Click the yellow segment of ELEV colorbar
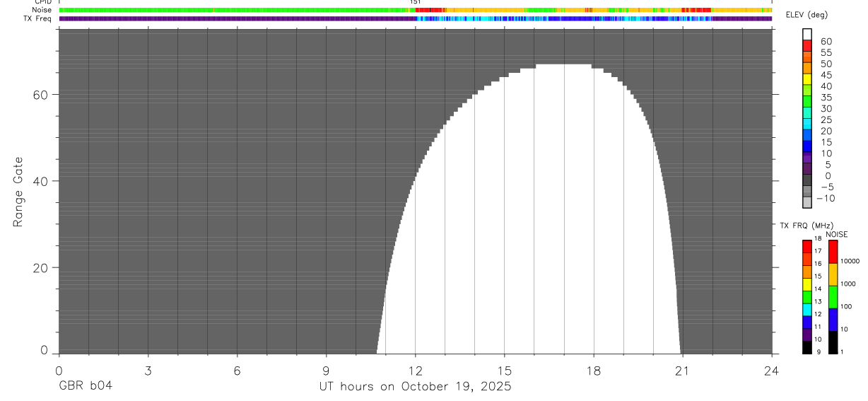This screenshot has height=401, width=868. [807, 79]
